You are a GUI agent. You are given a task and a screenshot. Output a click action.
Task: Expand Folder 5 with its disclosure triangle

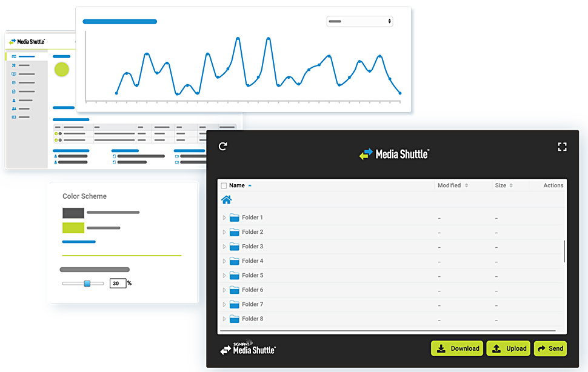click(224, 276)
